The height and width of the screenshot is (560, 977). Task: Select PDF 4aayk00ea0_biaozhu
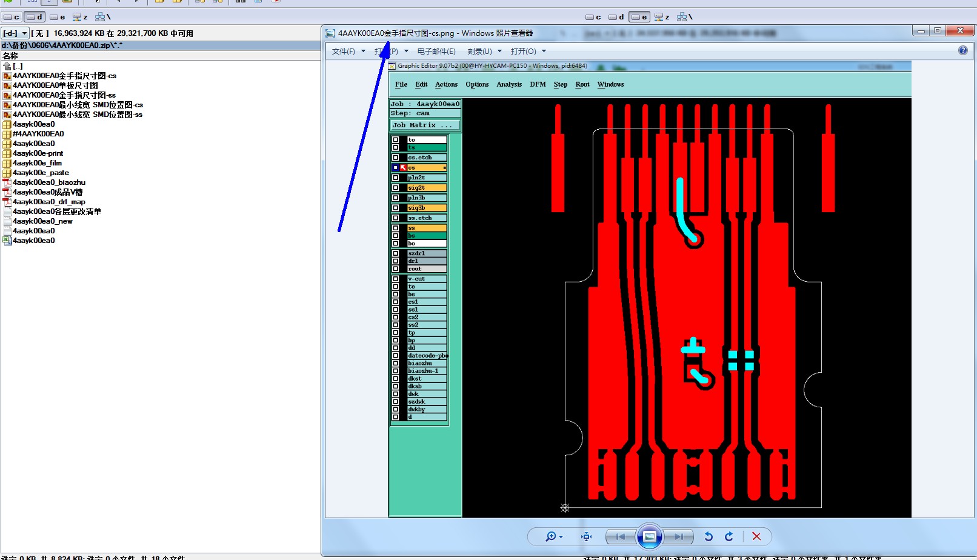49,182
